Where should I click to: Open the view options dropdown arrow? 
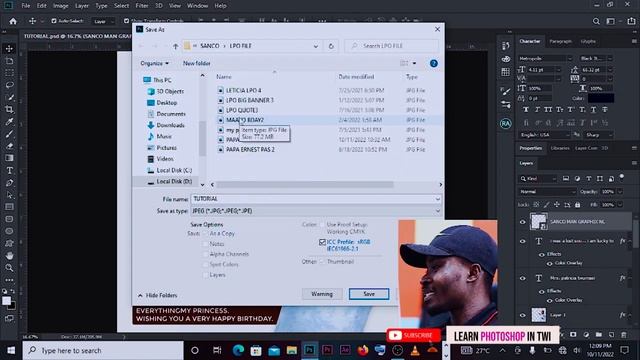click(x=414, y=63)
